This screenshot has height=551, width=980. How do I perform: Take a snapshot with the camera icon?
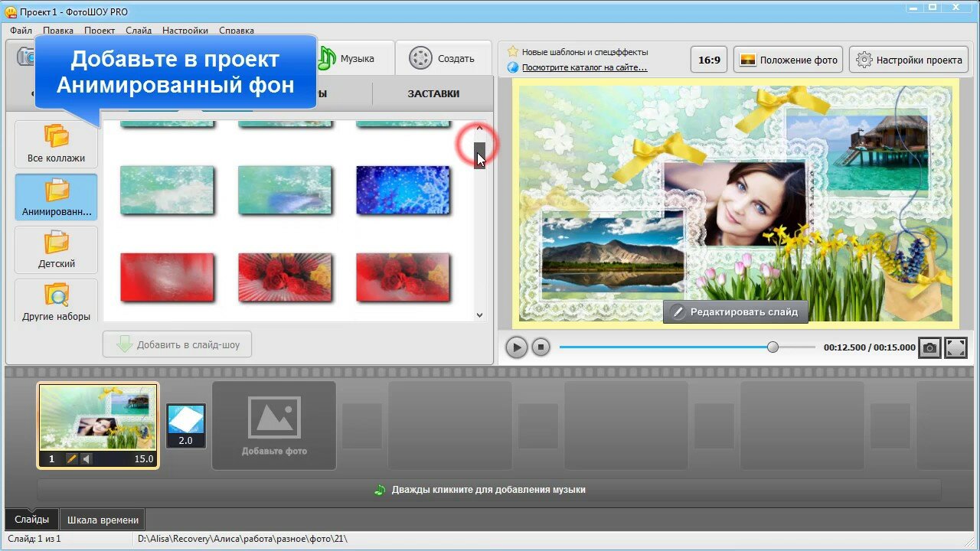point(929,347)
